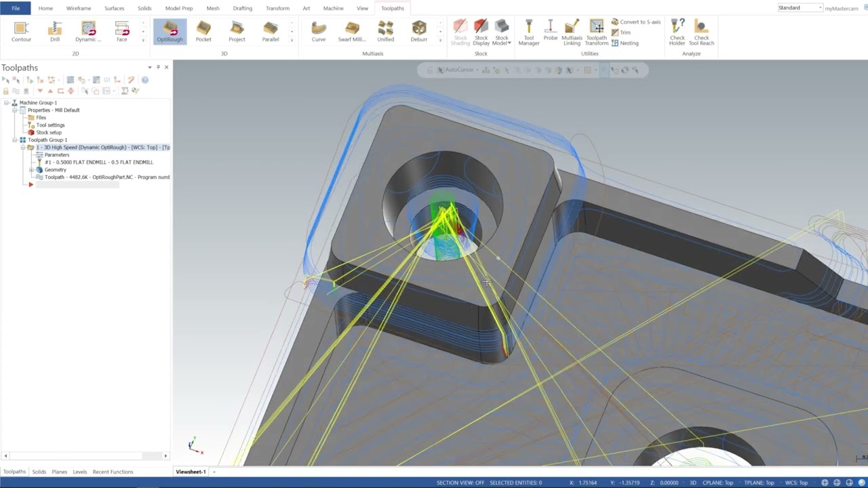
Task: Open the myMastercam link
Action: point(841,8)
